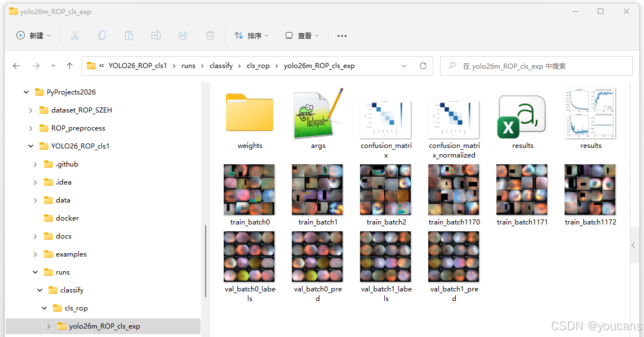644x337 pixels.
Task: Select the val_batch0_labels thumbnail
Action: click(x=249, y=257)
